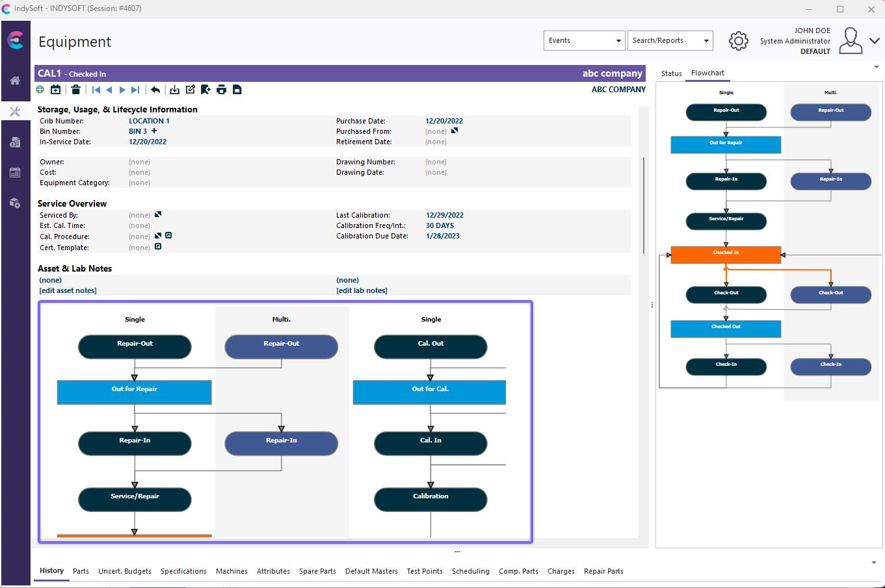
Task: Expand the user profile chevron menu
Action: tap(875, 41)
